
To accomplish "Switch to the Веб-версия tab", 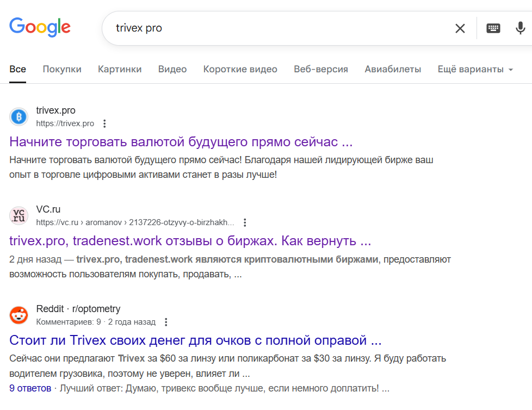I will 321,69.
